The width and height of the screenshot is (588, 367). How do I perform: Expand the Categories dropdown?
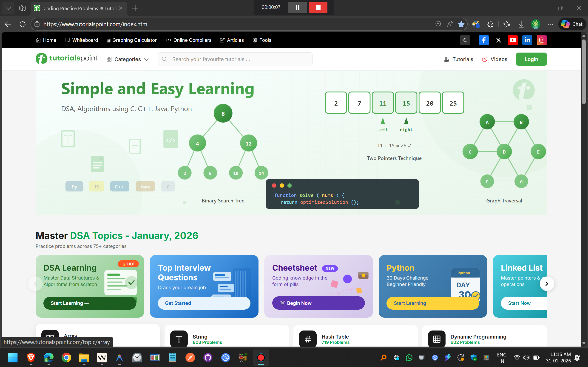(128, 59)
